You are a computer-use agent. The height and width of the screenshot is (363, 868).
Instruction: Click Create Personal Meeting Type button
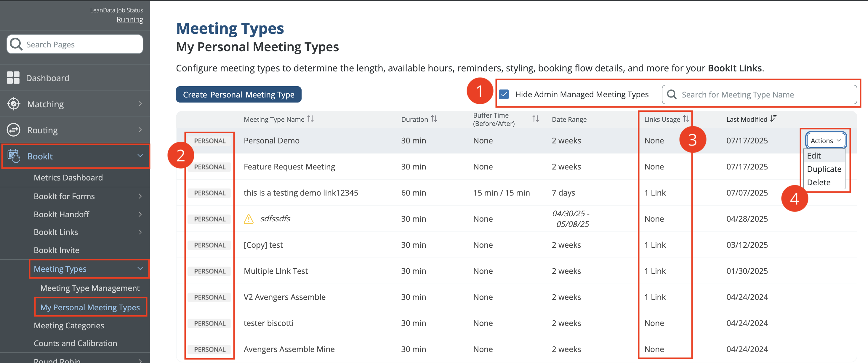[238, 94]
